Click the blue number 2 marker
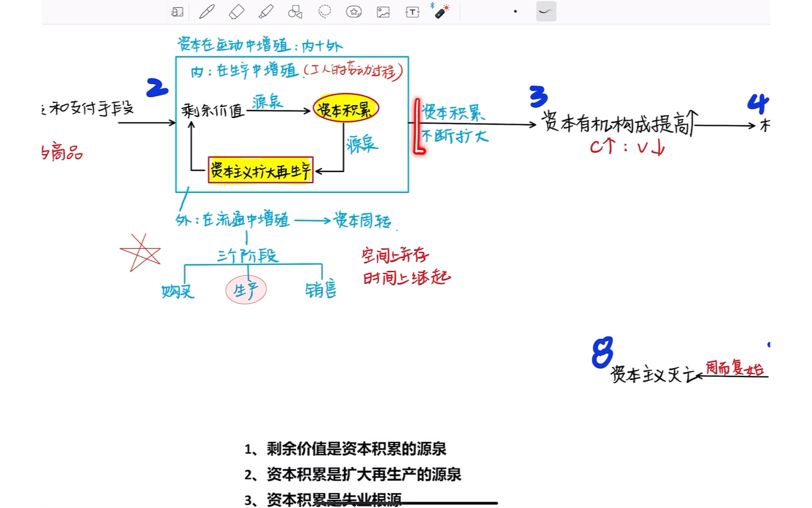The width and height of the screenshot is (812, 508). (x=157, y=88)
